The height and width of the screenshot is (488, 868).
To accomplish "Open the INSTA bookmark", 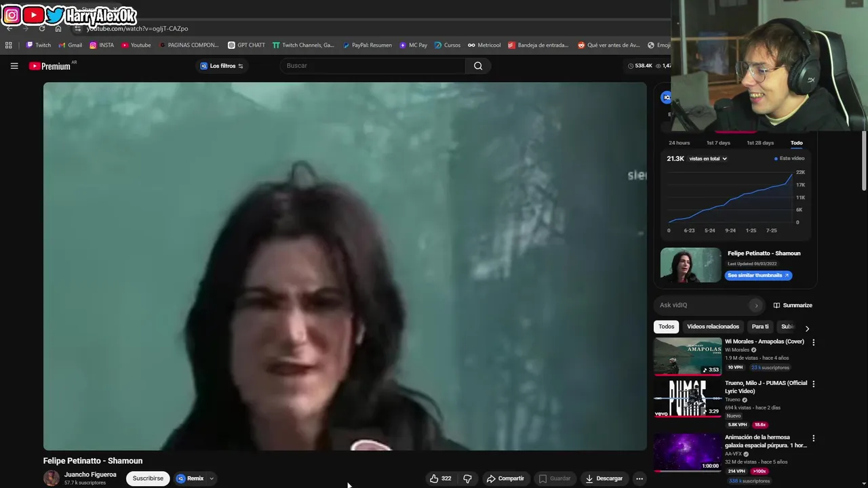I will [102, 45].
